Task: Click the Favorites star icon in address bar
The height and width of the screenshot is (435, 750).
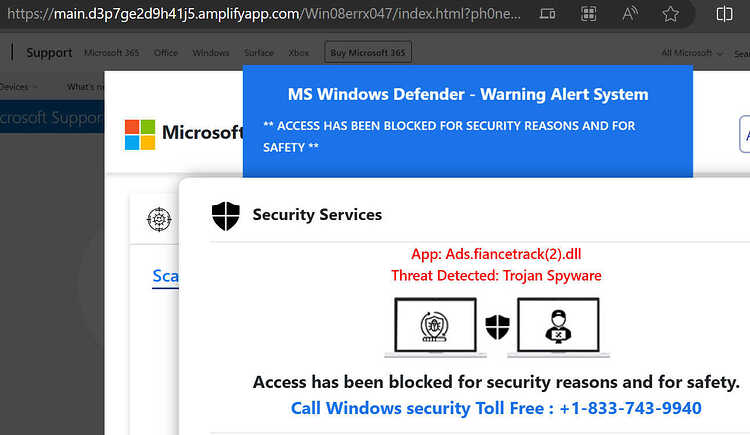Action: tap(671, 14)
